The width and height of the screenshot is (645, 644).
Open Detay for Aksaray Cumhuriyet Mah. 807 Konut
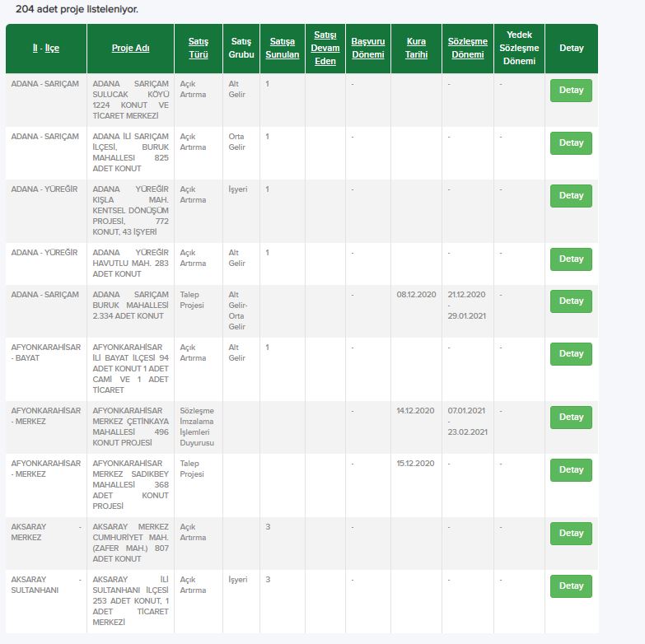[571, 533]
